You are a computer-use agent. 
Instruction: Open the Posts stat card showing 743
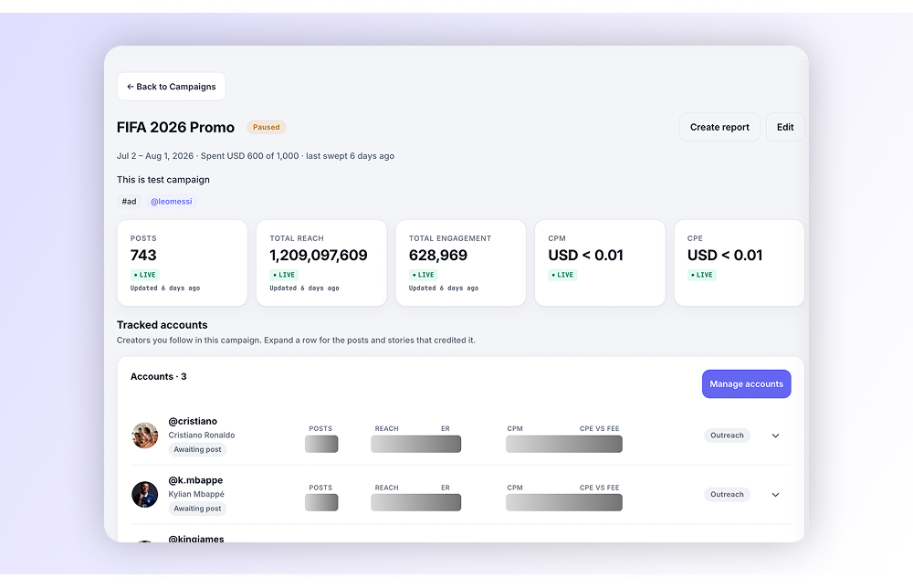pos(183,263)
